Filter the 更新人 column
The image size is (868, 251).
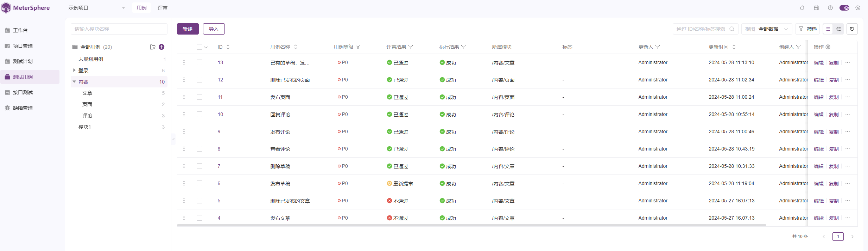[x=658, y=47]
